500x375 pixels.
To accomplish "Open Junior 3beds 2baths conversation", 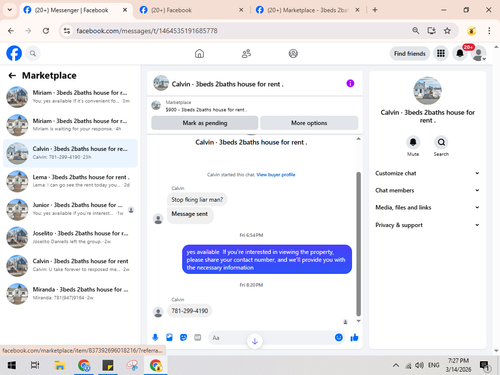I will point(70,209).
